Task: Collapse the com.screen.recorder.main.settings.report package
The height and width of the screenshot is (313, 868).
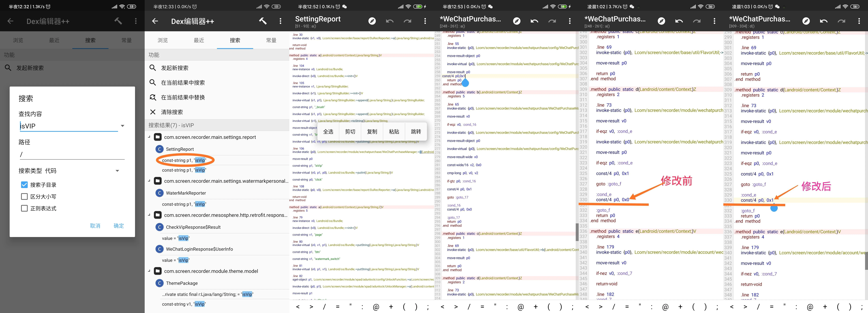Action: click(x=149, y=137)
